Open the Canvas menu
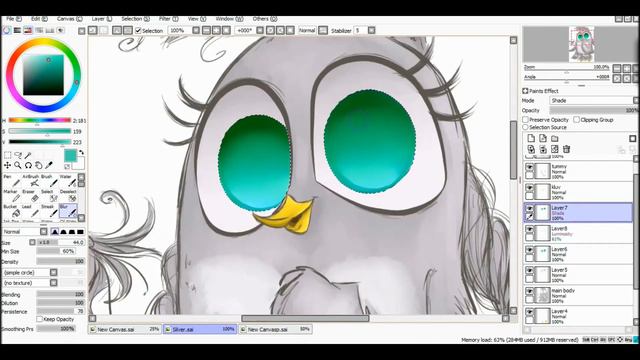This screenshot has width=640, height=360. (x=69, y=19)
